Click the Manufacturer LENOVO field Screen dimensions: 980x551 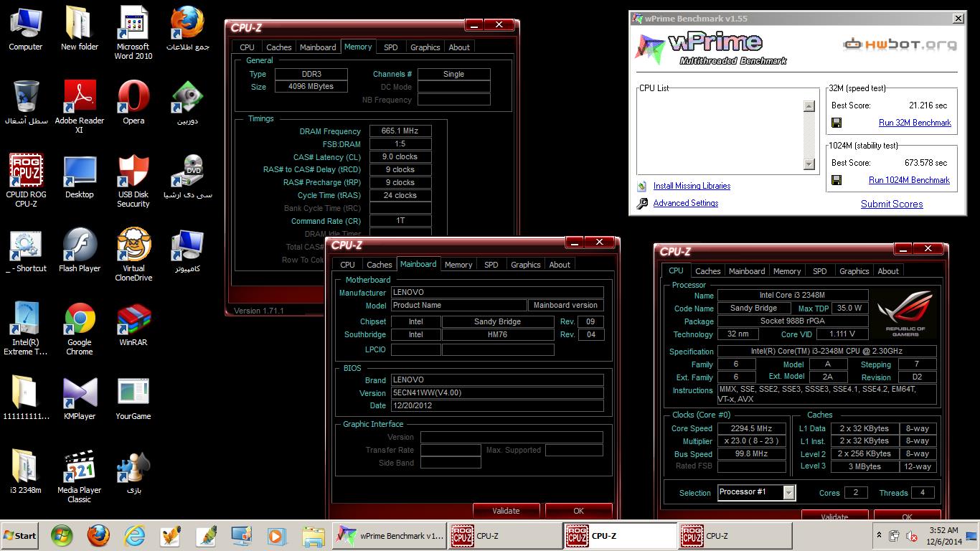click(497, 293)
